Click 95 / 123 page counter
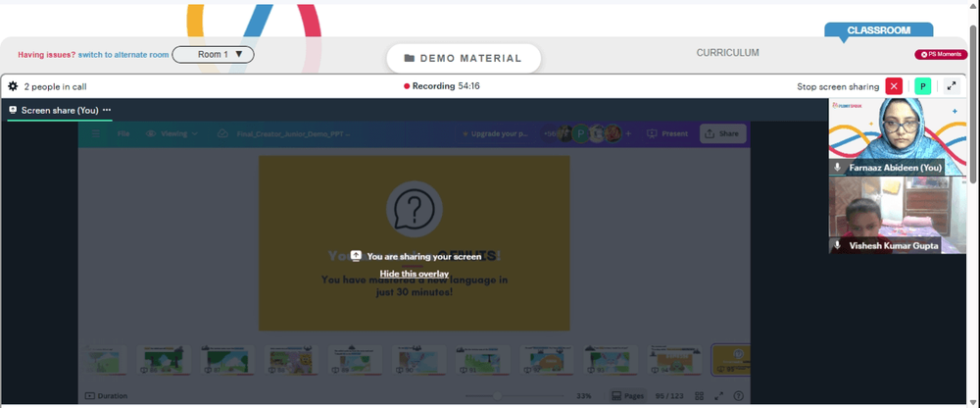 (x=669, y=396)
